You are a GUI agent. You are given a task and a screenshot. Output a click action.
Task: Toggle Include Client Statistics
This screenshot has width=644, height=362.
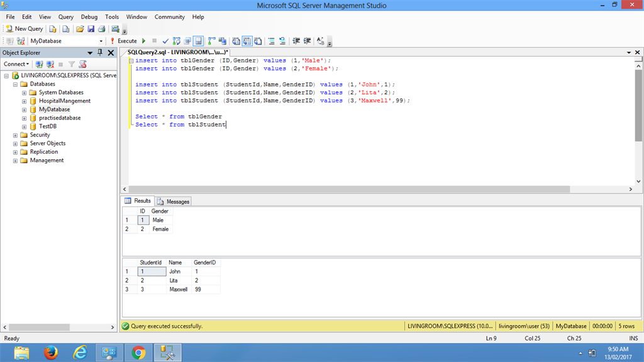(x=223, y=41)
